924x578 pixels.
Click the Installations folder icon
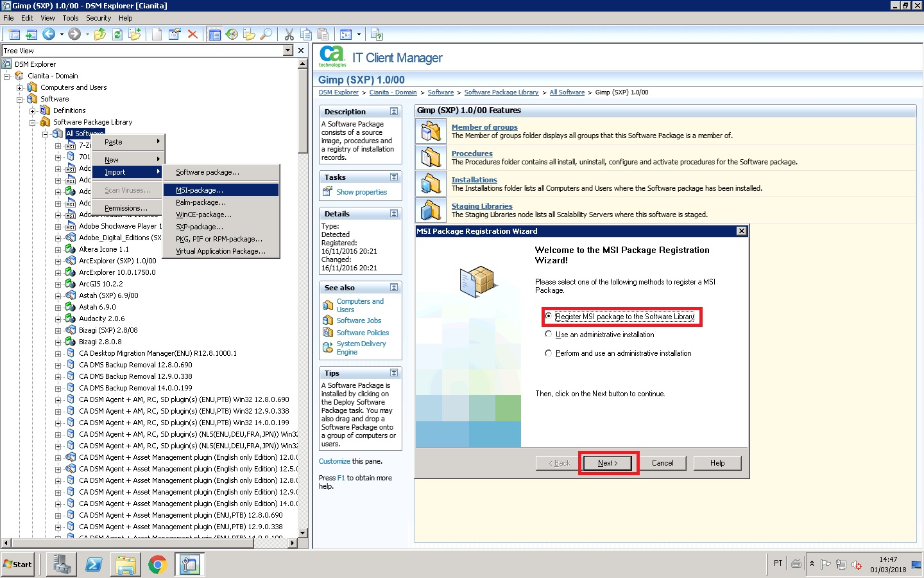click(431, 184)
